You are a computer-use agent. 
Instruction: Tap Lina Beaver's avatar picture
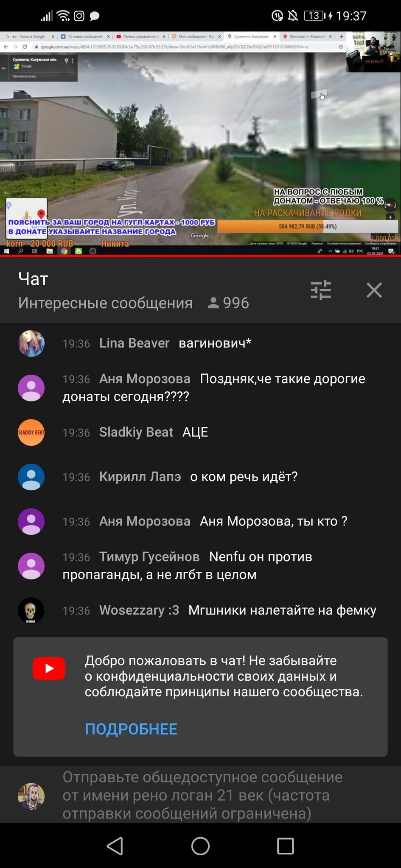pyautogui.click(x=31, y=343)
